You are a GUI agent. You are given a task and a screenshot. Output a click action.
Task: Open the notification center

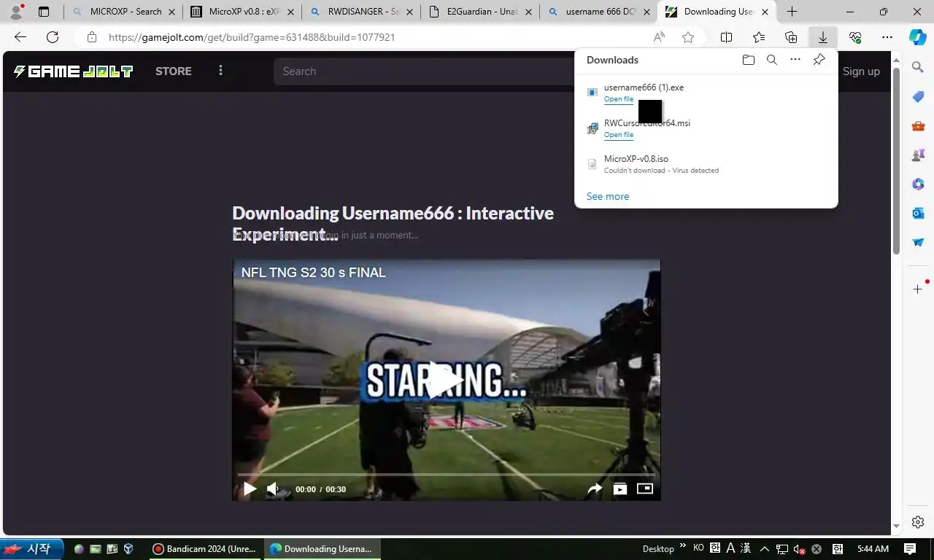point(911,548)
